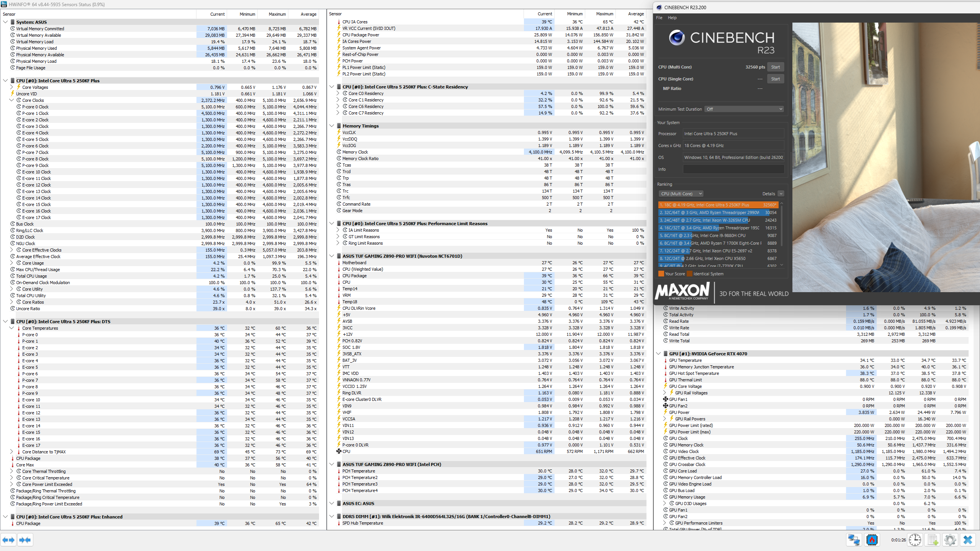This screenshot has height=551, width=980.
Task: Expand the Core Voltages node
Action: point(11,87)
